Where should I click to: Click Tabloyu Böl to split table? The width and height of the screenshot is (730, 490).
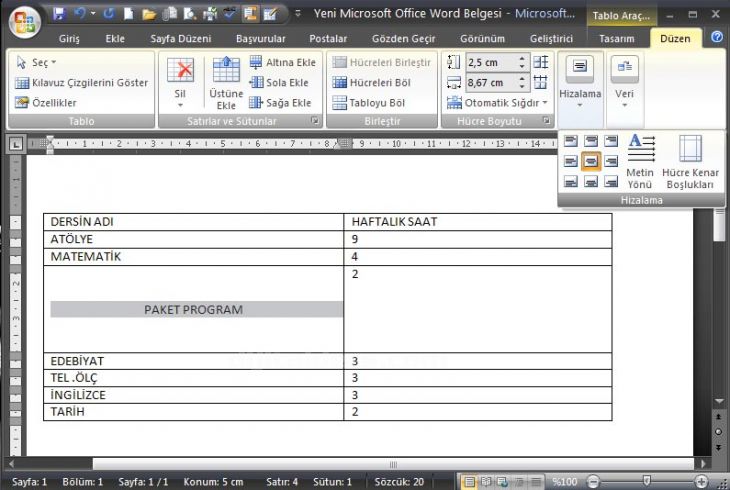click(x=369, y=103)
